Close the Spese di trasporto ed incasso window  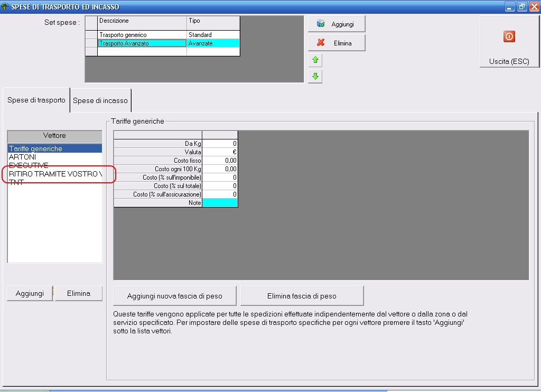[534, 6]
